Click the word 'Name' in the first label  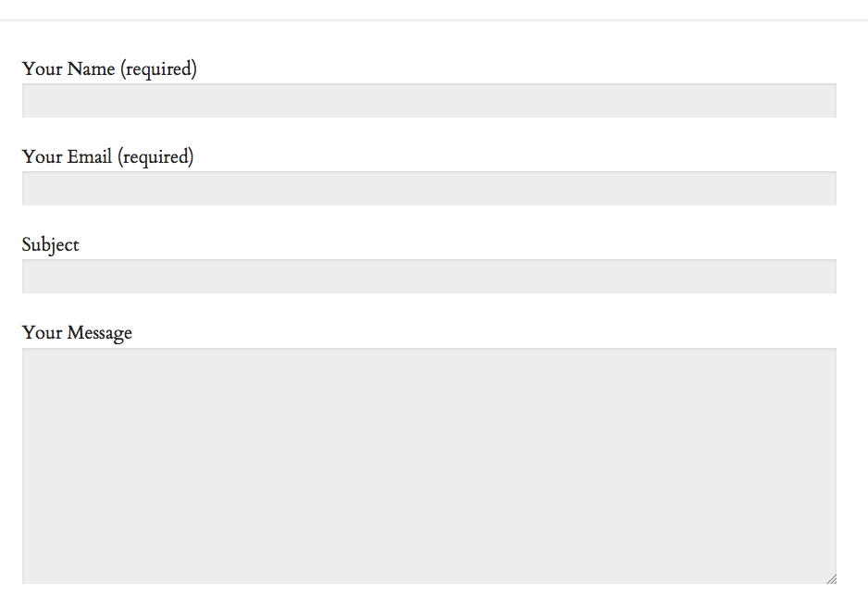[x=91, y=68]
